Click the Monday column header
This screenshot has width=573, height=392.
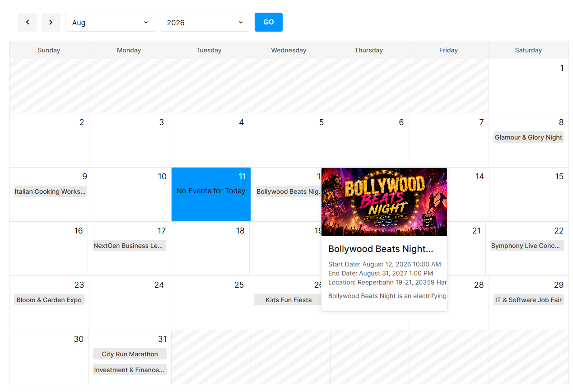click(x=129, y=50)
